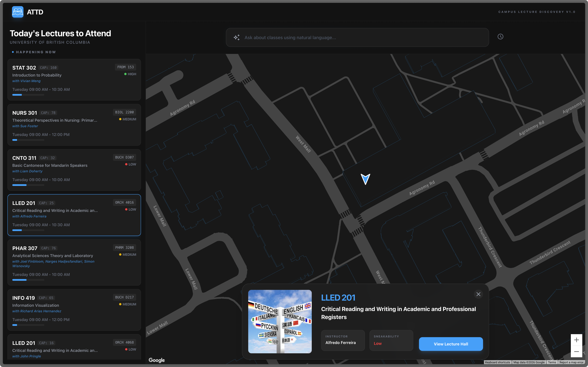Close the LLED 201 detail popup

pyautogui.click(x=478, y=294)
